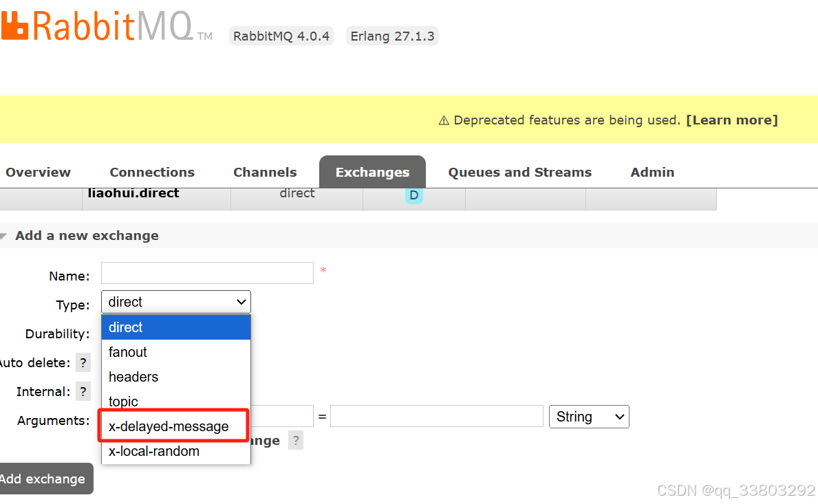
Task: Click the RabbitMQ logo
Action: [x=107, y=26]
